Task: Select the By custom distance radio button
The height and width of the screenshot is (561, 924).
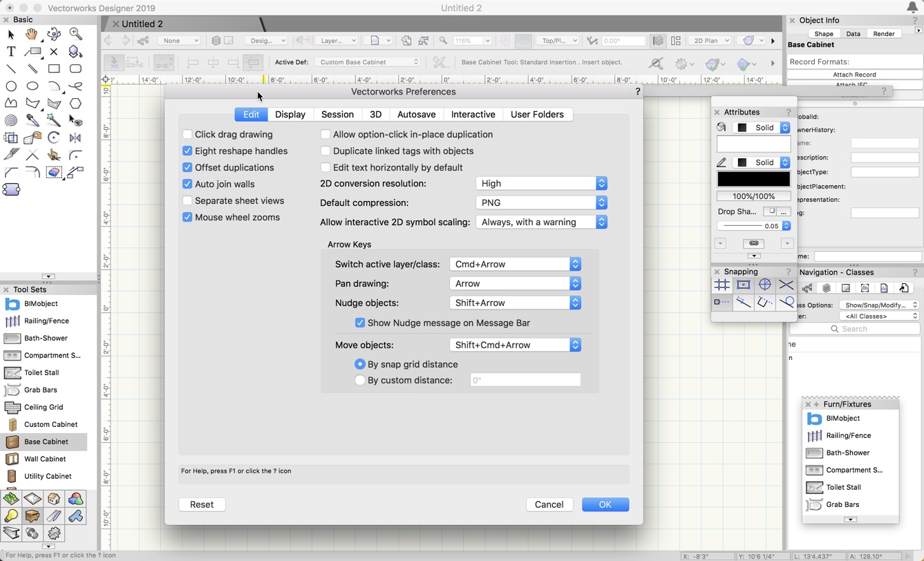Action: (x=360, y=379)
